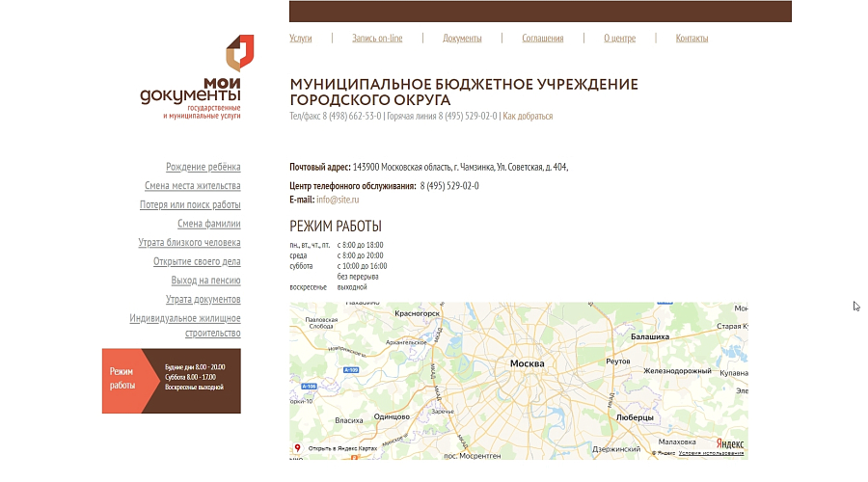
Task: Open the Выход на пенсию link
Action: [206, 280]
